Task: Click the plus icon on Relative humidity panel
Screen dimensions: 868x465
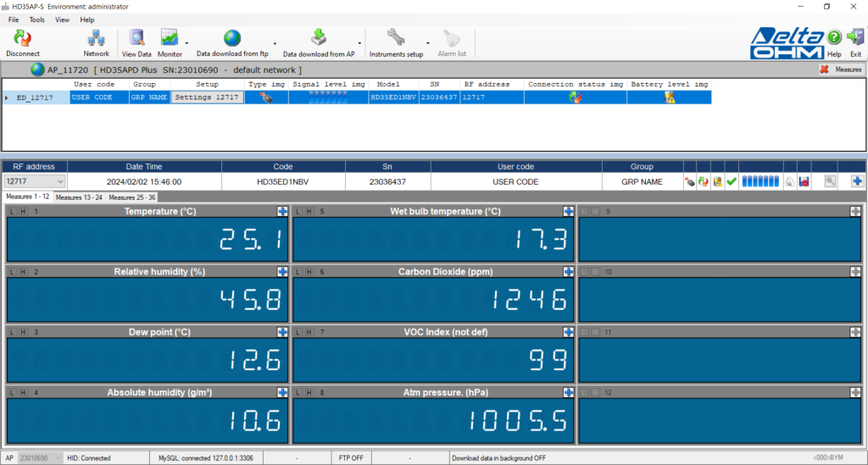Action: 282,272
